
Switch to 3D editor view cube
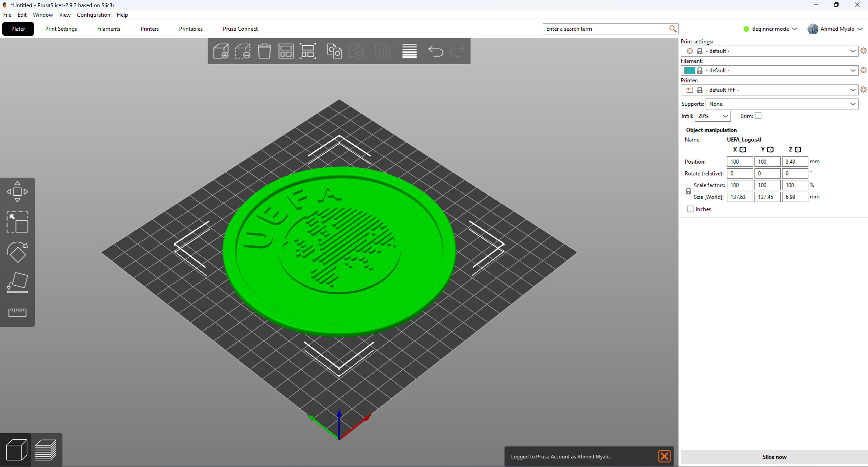pyautogui.click(x=16, y=450)
